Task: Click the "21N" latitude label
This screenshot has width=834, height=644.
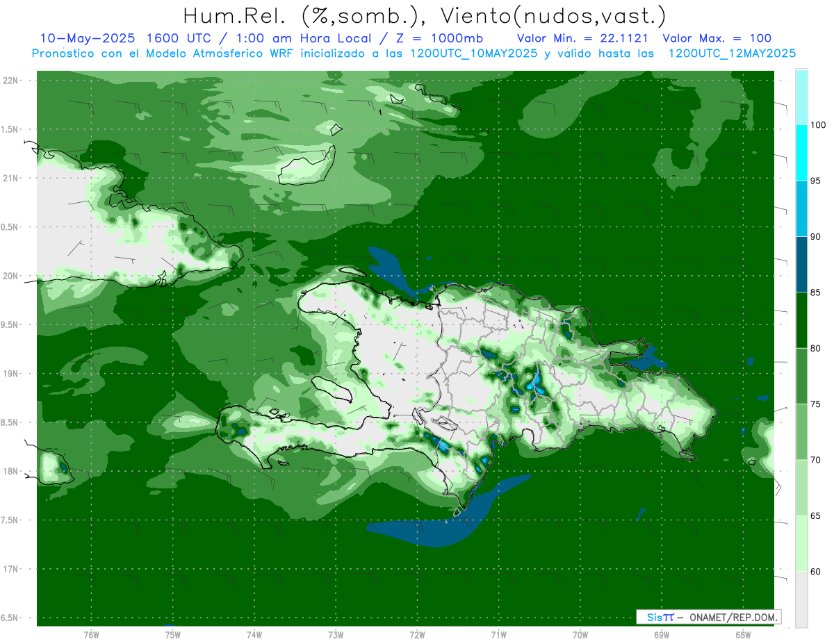Action: point(10,178)
